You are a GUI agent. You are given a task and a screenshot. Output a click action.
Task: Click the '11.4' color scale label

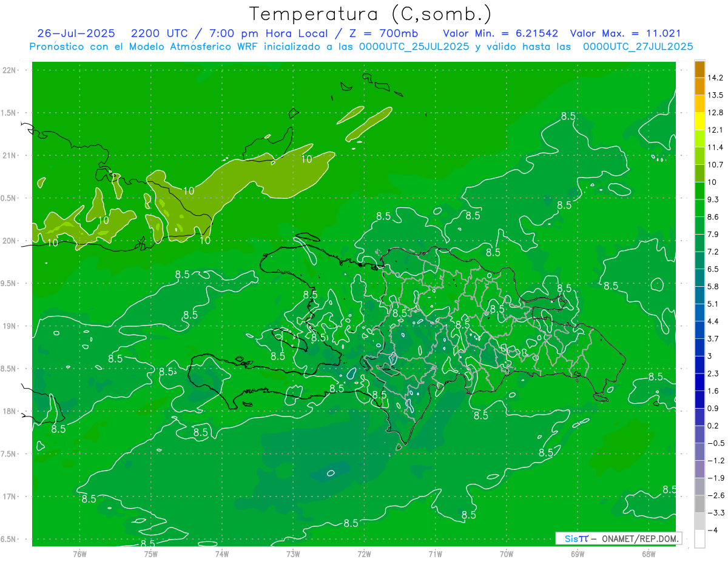pos(715,147)
